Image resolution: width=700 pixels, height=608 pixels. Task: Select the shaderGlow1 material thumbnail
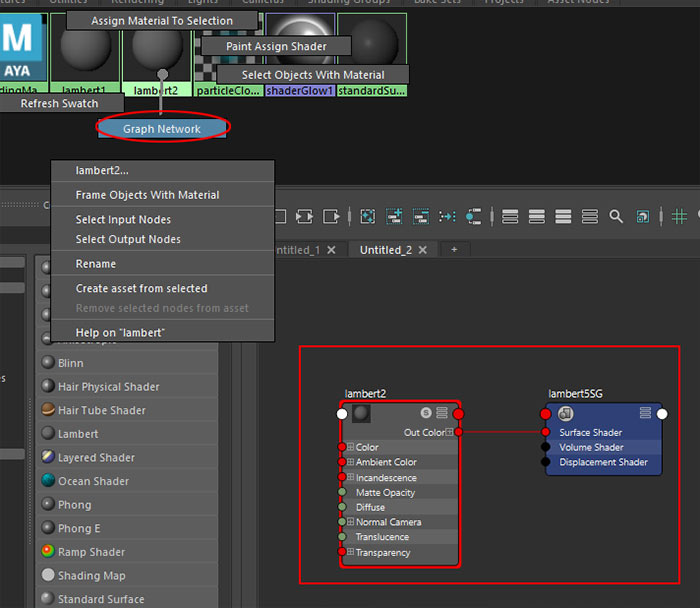point(299,48)
